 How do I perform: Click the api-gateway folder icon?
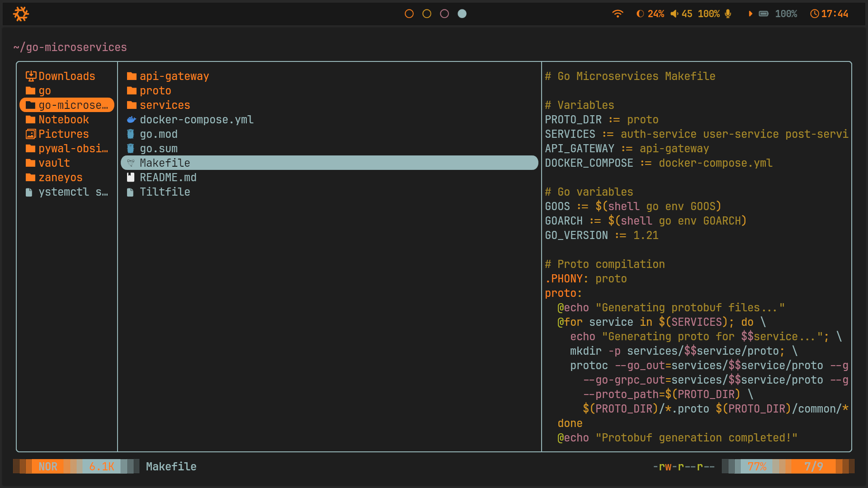[132, 76]
